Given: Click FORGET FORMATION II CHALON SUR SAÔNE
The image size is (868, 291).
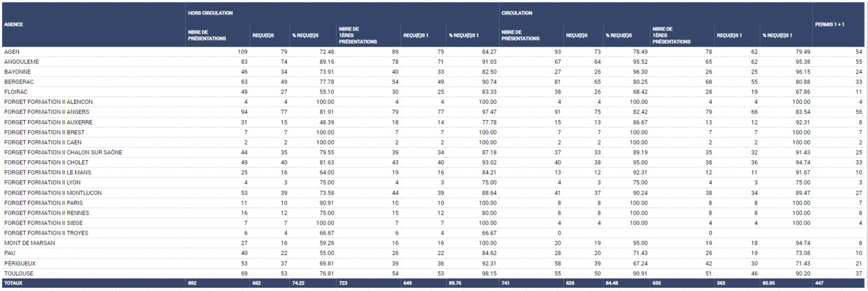Looking at the screenshot, I should pos(63,152).
